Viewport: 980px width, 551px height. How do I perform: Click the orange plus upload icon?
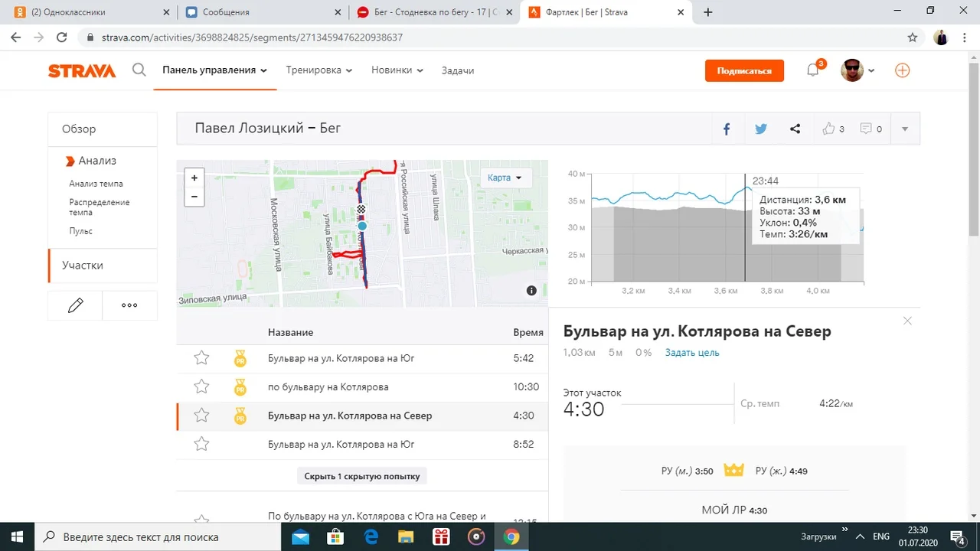[903, 70]
